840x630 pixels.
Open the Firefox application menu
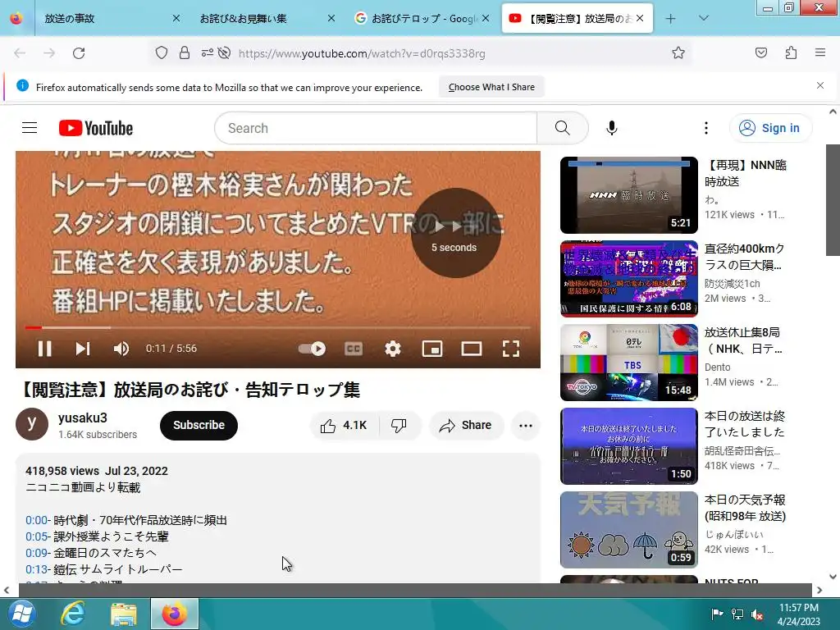point(820,52)
